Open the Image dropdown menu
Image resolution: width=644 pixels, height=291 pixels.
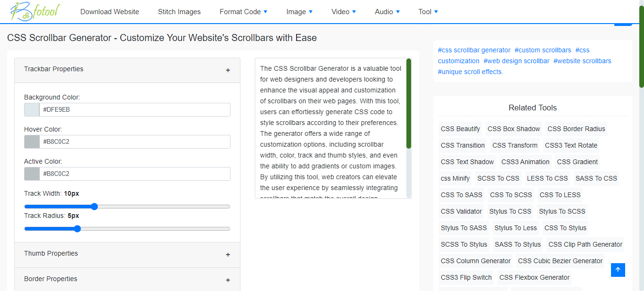tap(299, 11)
